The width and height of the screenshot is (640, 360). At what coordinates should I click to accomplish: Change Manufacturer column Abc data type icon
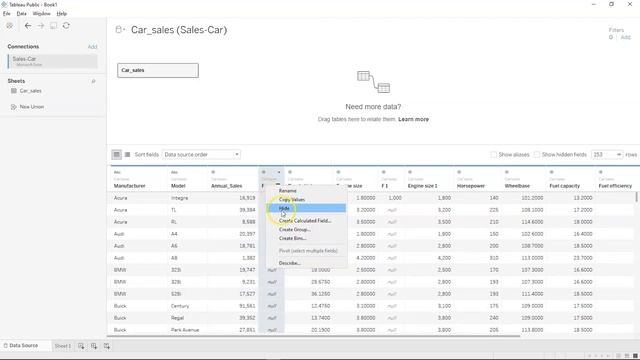pyautogui.click(x=117, y=172)
